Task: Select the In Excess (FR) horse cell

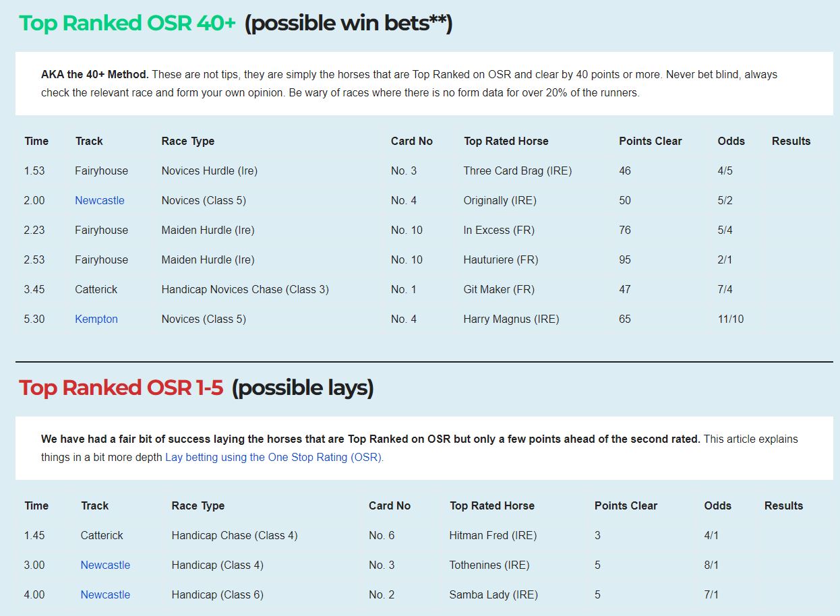Action: [499, 230]
